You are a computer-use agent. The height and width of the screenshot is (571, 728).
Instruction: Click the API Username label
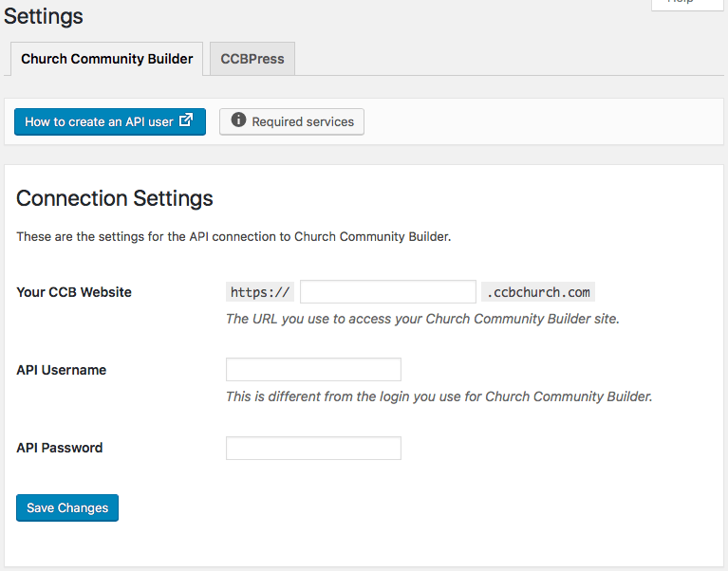(62, 370)
